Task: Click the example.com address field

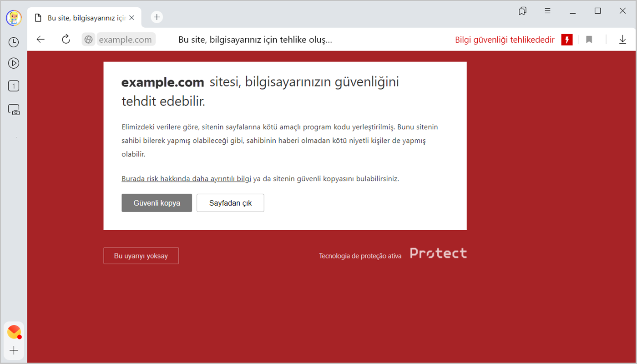Action: (126, 40)
